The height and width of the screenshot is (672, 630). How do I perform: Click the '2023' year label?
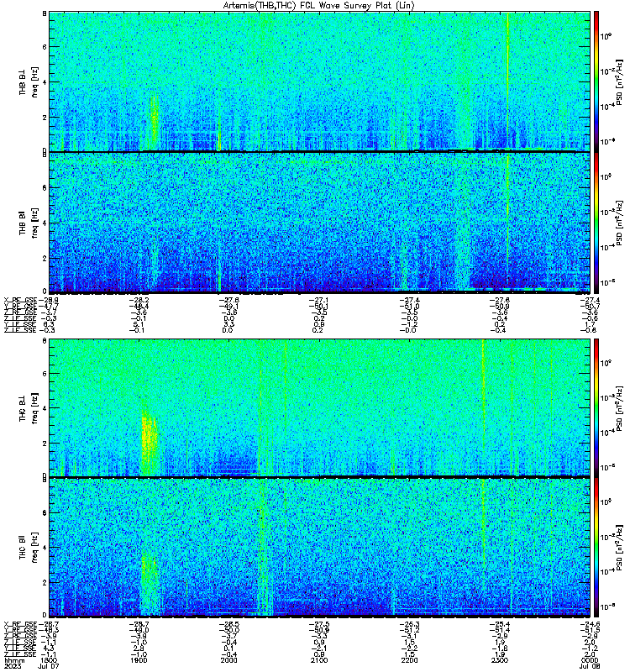click(x=13, y=666)
